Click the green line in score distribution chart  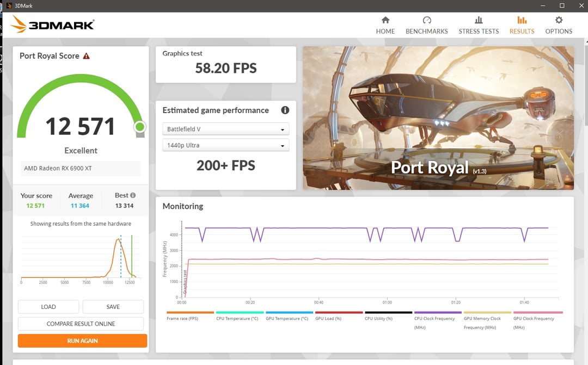click(132, 256)
